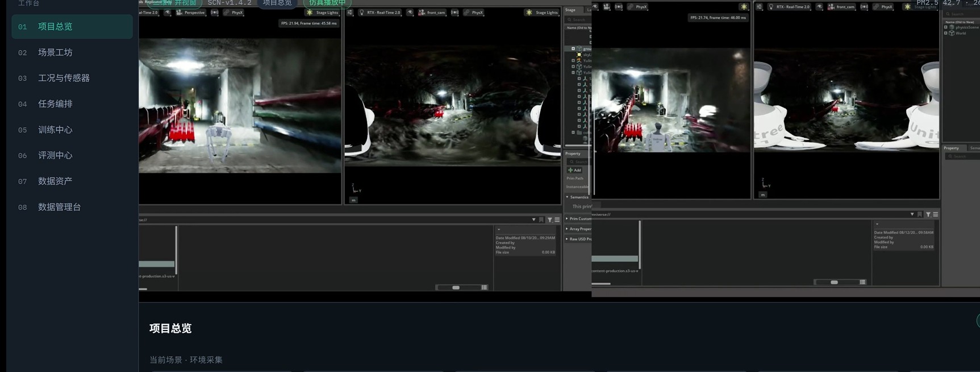This screenshot has height=372, width=980.
Task: Toggle eye visibility icon next to front_cam middle viewport
Action: pyautogui.click(x=410, y=13)
